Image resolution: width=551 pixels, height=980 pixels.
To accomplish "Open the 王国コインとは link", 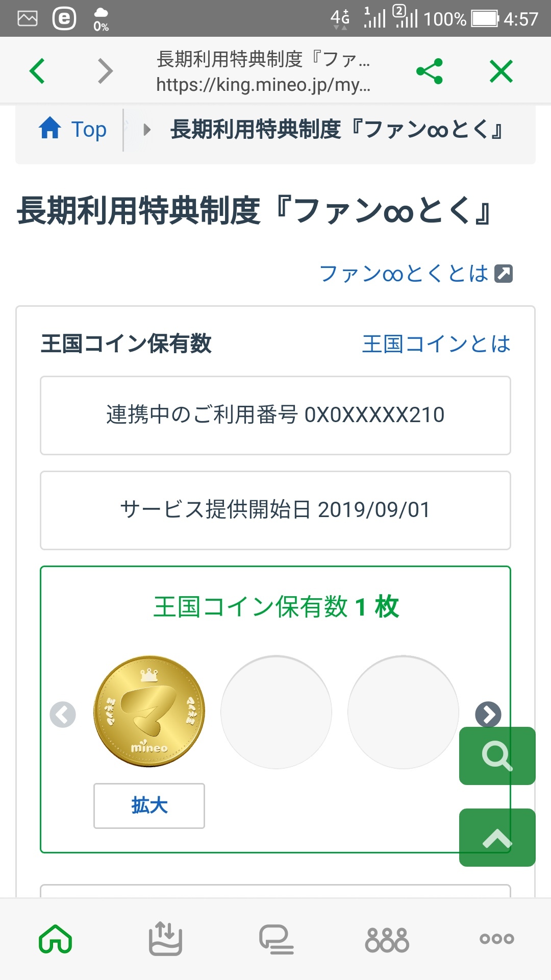I will [x=436, y=344].
